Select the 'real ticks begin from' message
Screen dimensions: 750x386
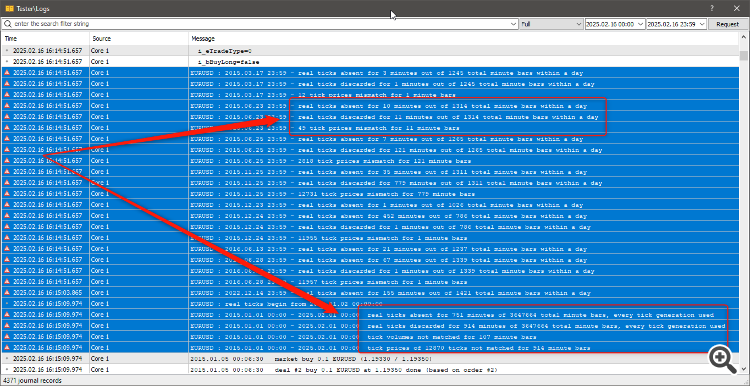pyautogui.click(x=286, y=304)
